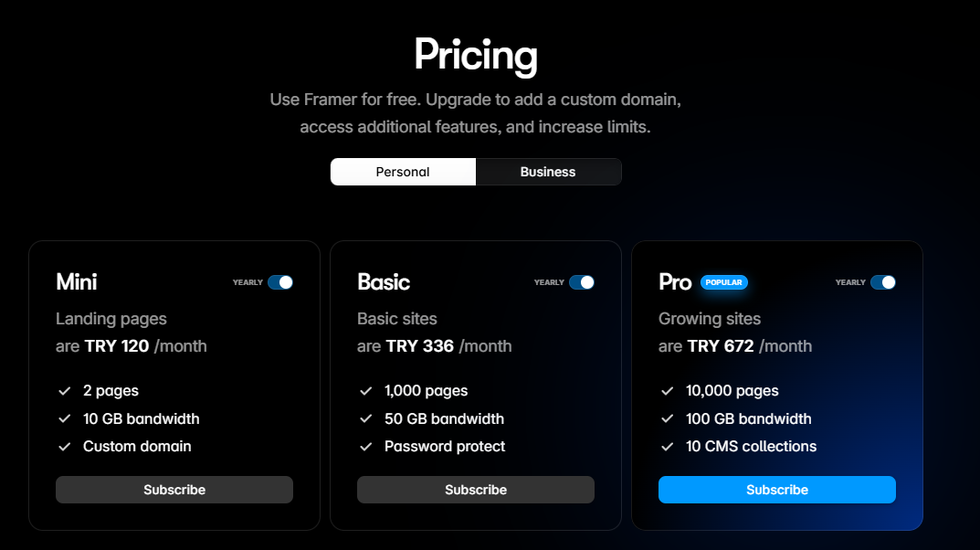Click the checkmark beside 2 pages
This screenshot has height=550, width=980.
64,391
